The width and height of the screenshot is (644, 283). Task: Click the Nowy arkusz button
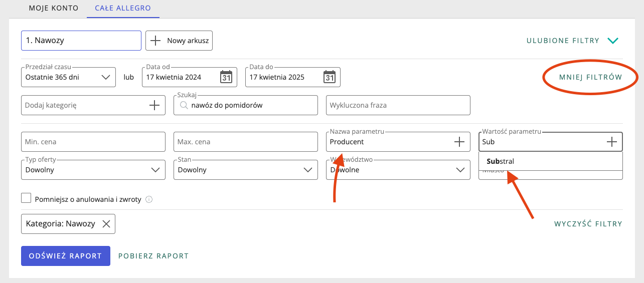click(x=179, y=41)
